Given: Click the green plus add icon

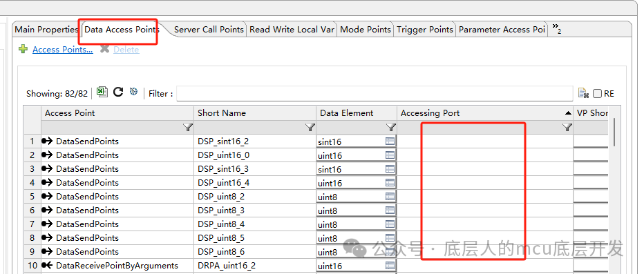Looking at the screenshot, I should 23,49.
